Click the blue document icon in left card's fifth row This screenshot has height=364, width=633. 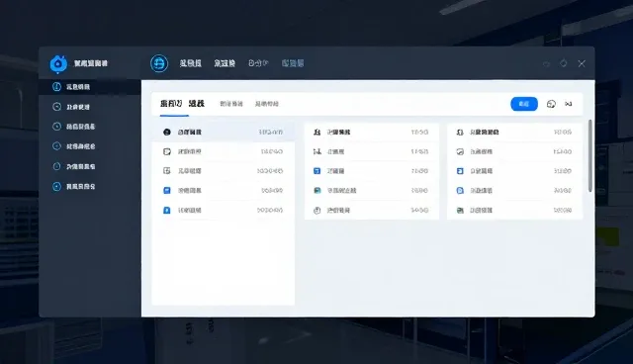(167, 210)
